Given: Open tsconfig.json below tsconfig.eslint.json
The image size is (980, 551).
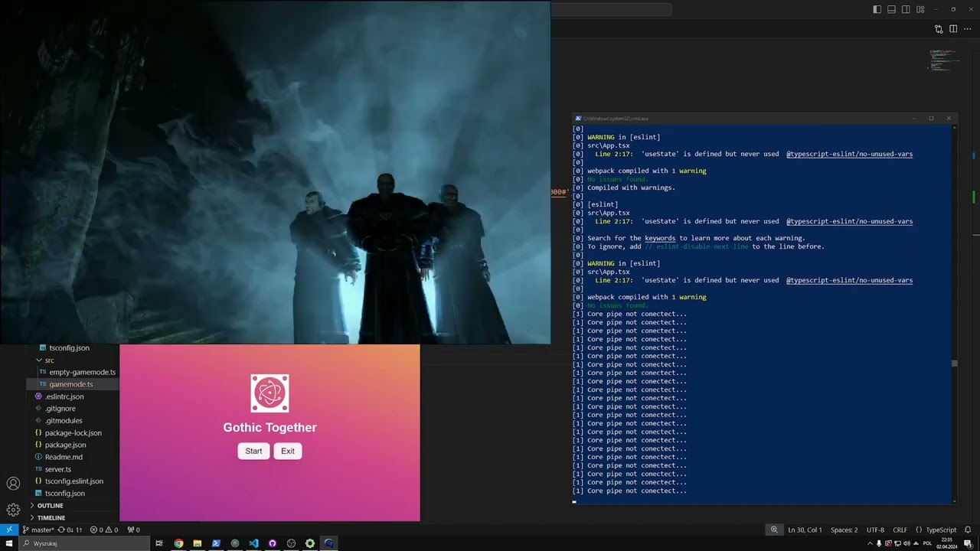Looking at the screenshot, I should pos(64,493).
